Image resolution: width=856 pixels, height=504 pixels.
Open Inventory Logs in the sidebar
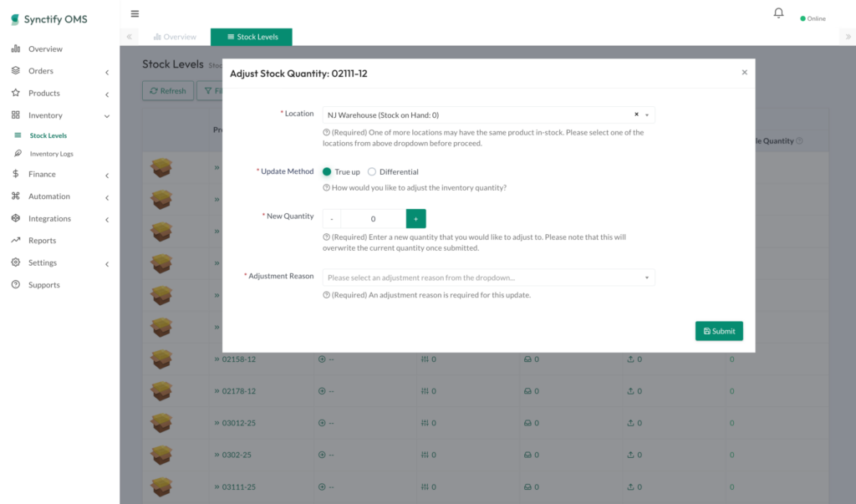[x=51, y=154]
